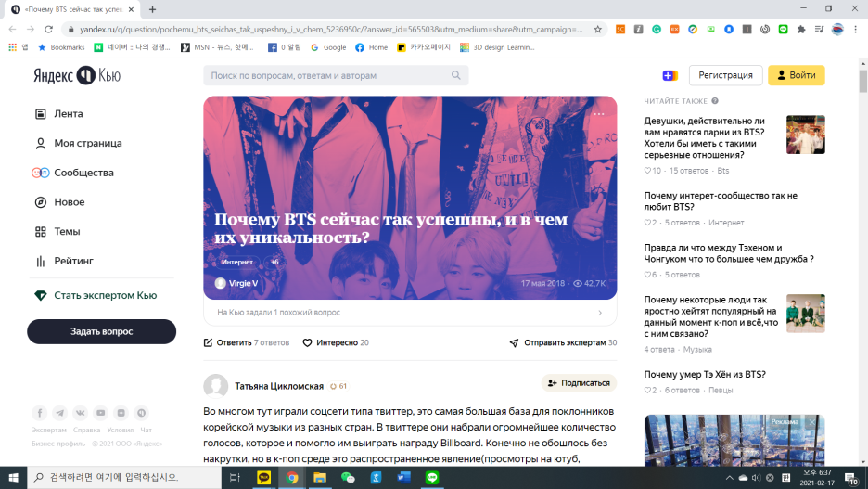The width and height of the screenshot is (868, 489).
Task: Click thumbnail beside the к-поп hate question
Action: 806,314
